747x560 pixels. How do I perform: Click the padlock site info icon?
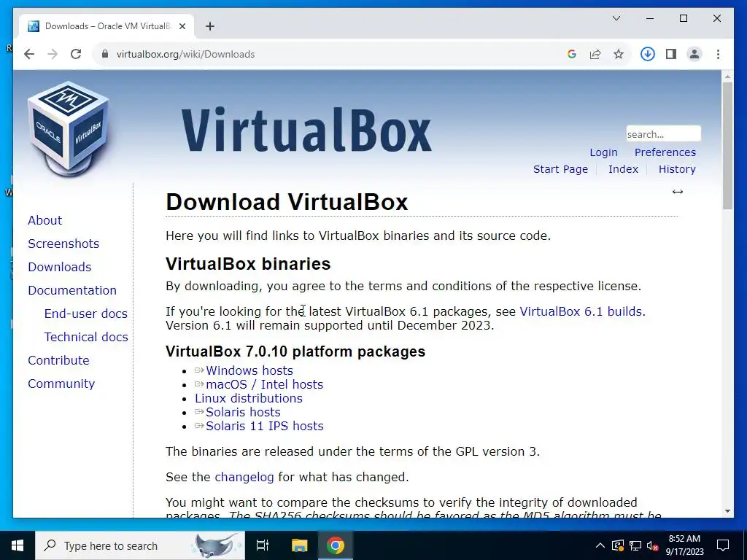105,54
